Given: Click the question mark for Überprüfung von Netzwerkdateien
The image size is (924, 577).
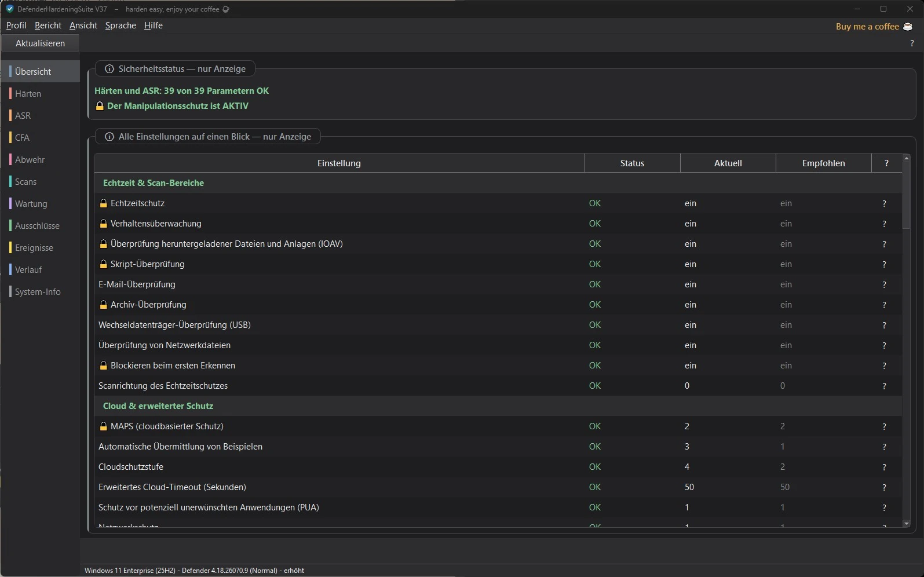Looking at the screenshot, I should [x=884, y=345].
